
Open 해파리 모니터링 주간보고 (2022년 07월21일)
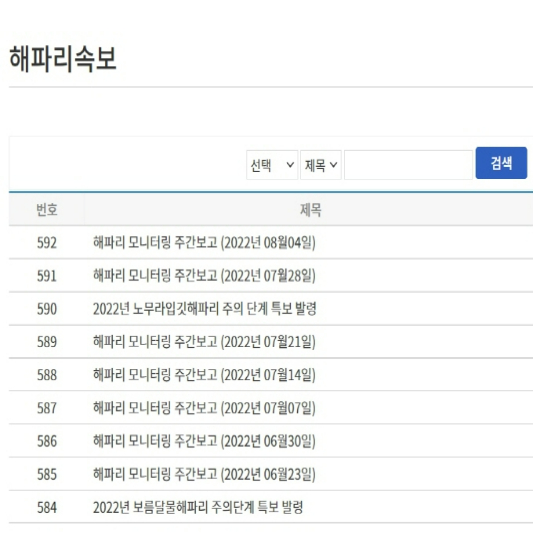tap(204, 342)
